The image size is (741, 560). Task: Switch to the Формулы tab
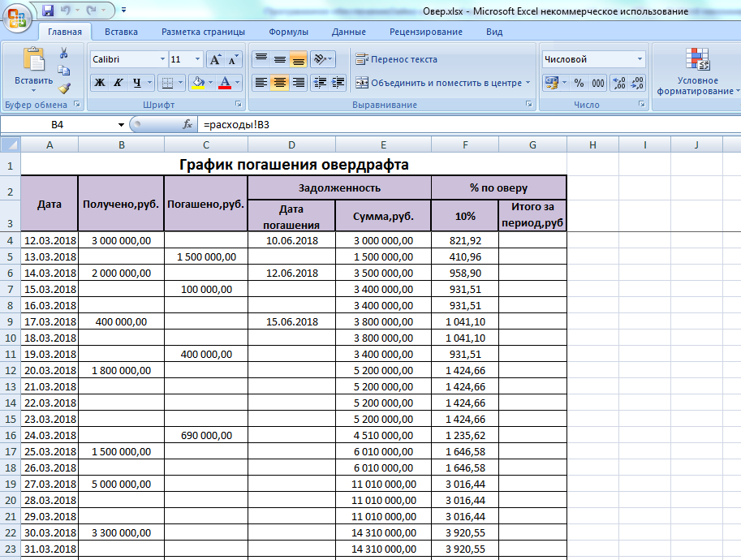288,32
